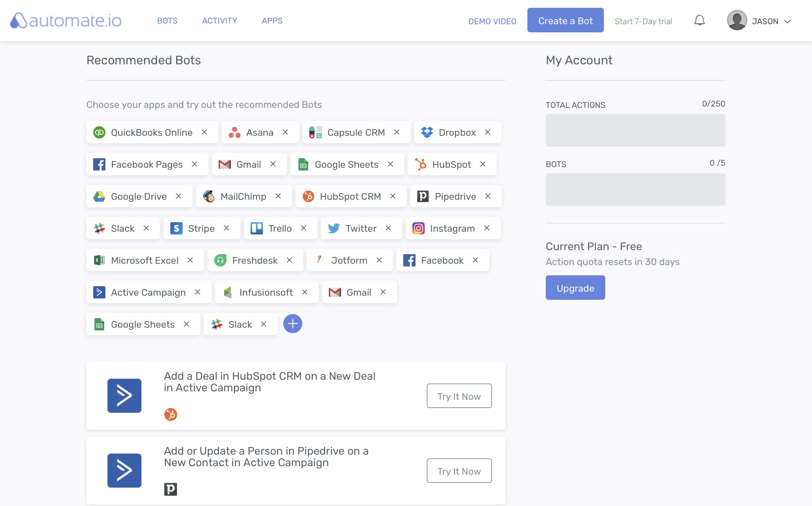Remove the Capsule CRM chip
The height and width of the screenshot is (506, 812).
click(x=397, y=132)
